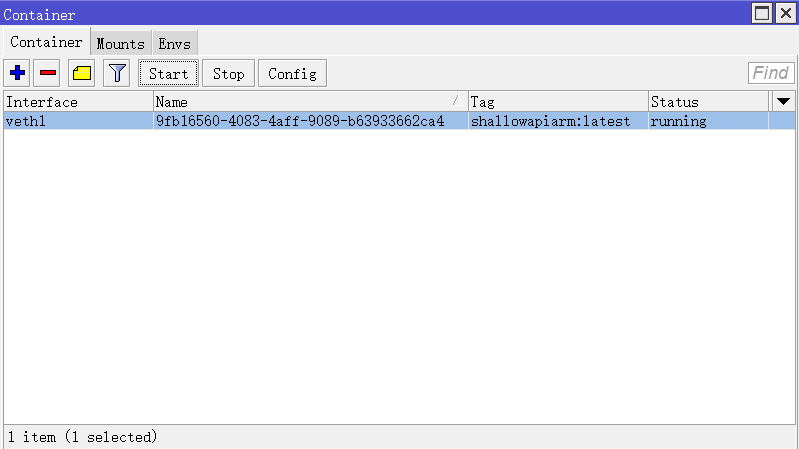Sort by the Interface column header
Screen dimensions: 799x449
click(78, 102)
